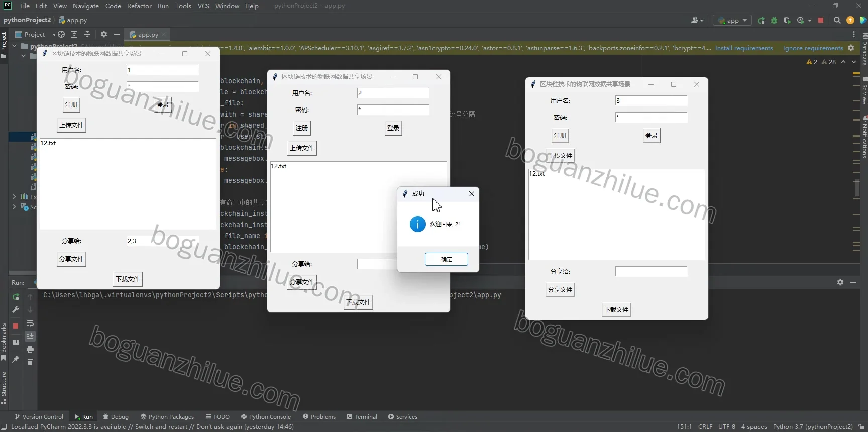This screenshot has width=868, height=432.
Task: Click the Debug bug icon in top toolbar
Action: (x=774, y=21)
